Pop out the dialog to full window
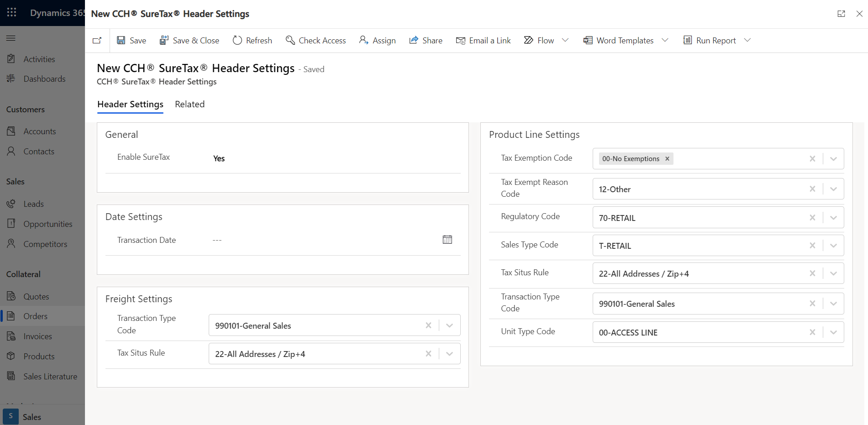 pos(841,14)
